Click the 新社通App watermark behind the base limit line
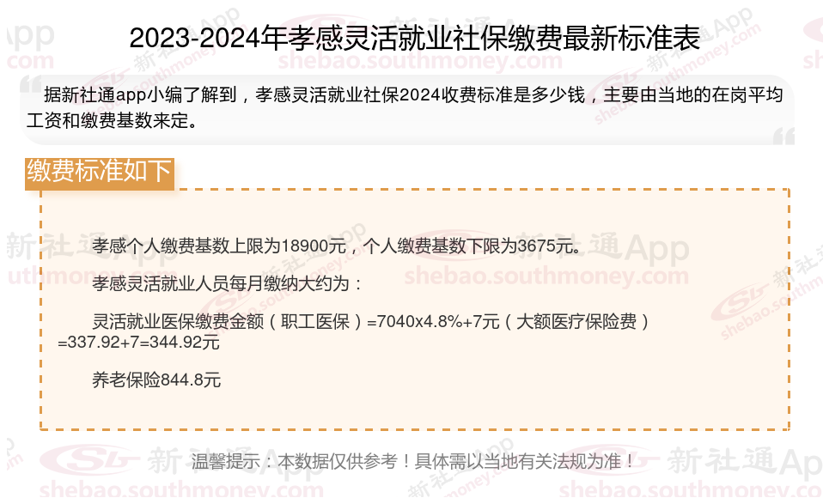The height and width of the screenshot is (504, 823). [606, 247]
